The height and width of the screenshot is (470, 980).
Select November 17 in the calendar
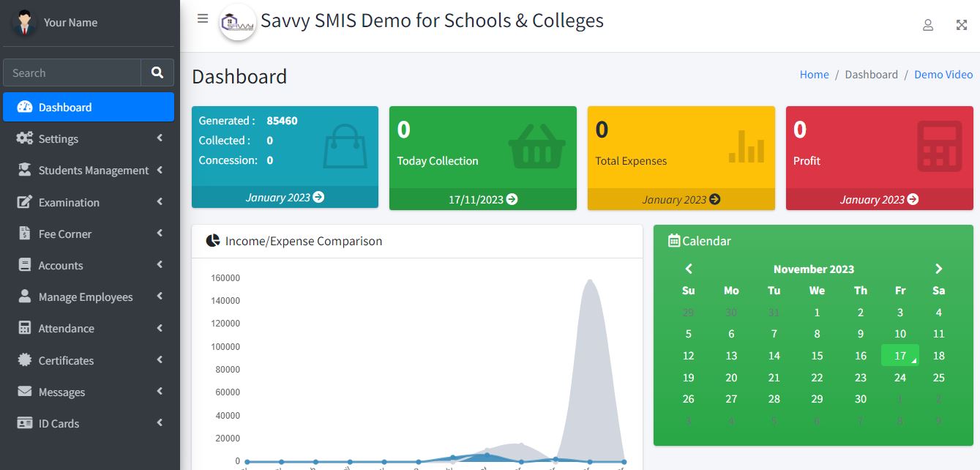[x=900, y=356]
